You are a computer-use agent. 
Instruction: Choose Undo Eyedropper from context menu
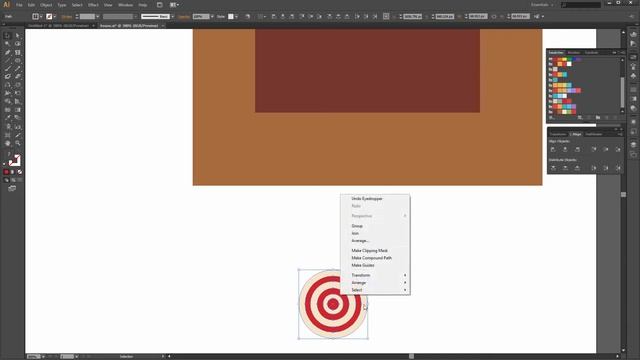point(367,198)
